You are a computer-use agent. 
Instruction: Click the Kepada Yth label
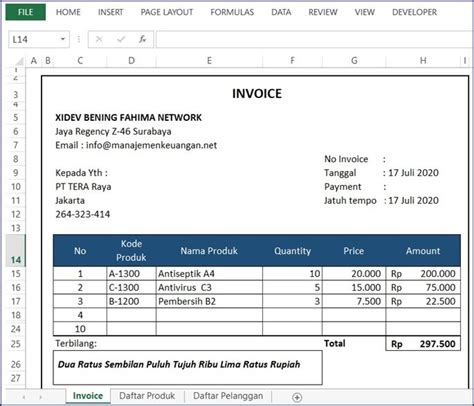click(x=81, y=173)
